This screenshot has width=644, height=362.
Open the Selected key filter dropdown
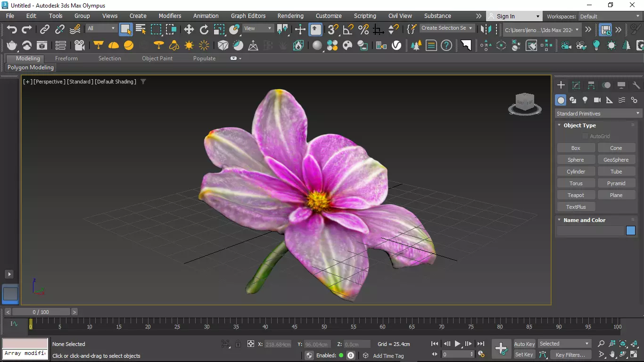click(x=564, y=344)
